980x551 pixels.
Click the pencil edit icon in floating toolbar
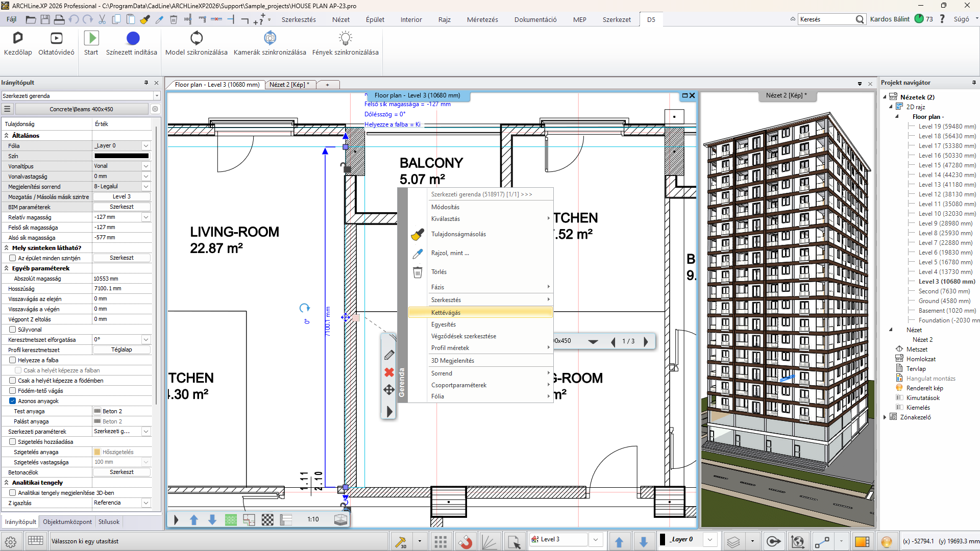pos(389,355)
